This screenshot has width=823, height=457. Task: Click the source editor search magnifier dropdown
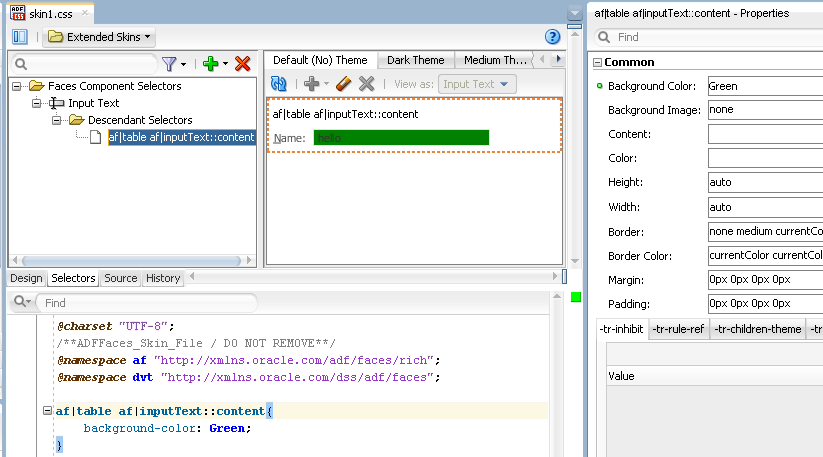(23, 302)
